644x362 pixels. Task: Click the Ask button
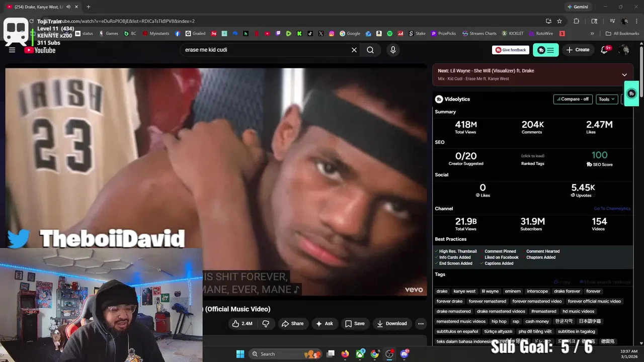coord(325,323)
